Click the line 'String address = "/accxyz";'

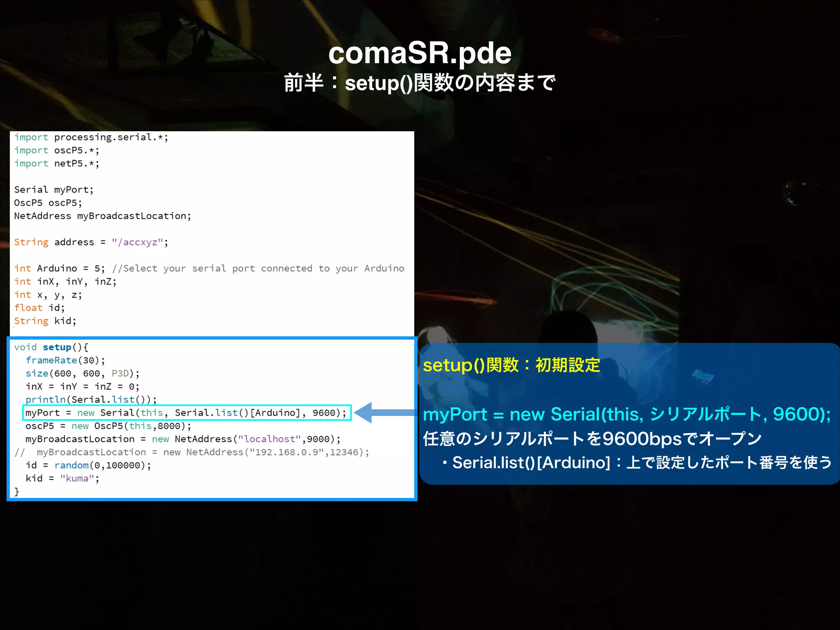tap(91, 242)
